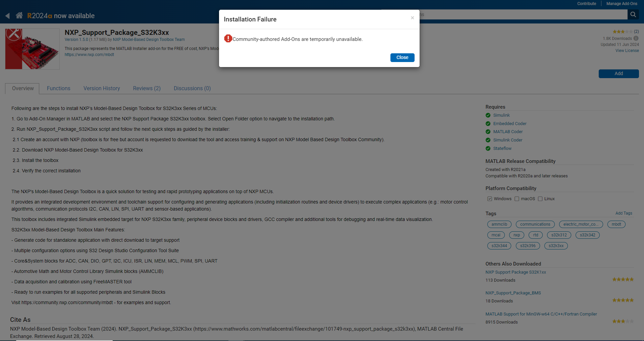644x341 pixels.
Task: Click Add to install the package
Action: tap(618, 73)
